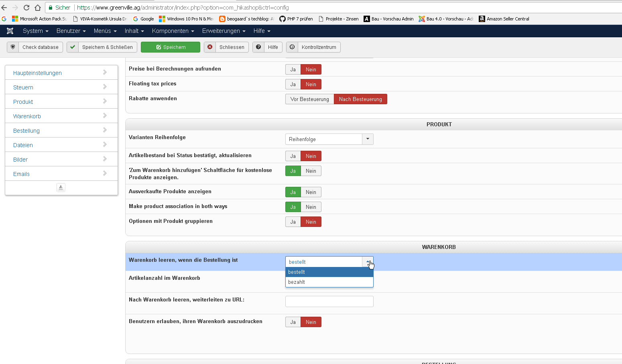
Task: Open the Inhalt menu
Action: 134,31
